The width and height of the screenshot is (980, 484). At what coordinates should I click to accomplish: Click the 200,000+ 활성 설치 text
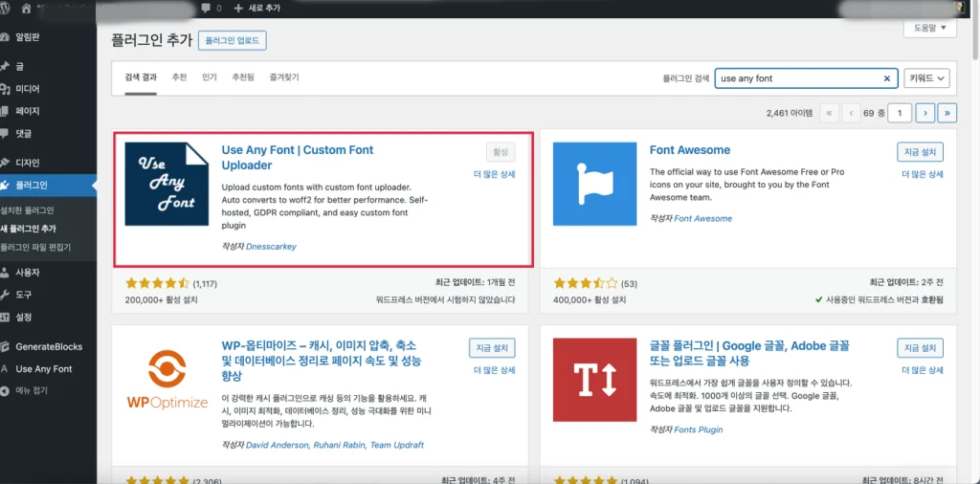(161, 299)
